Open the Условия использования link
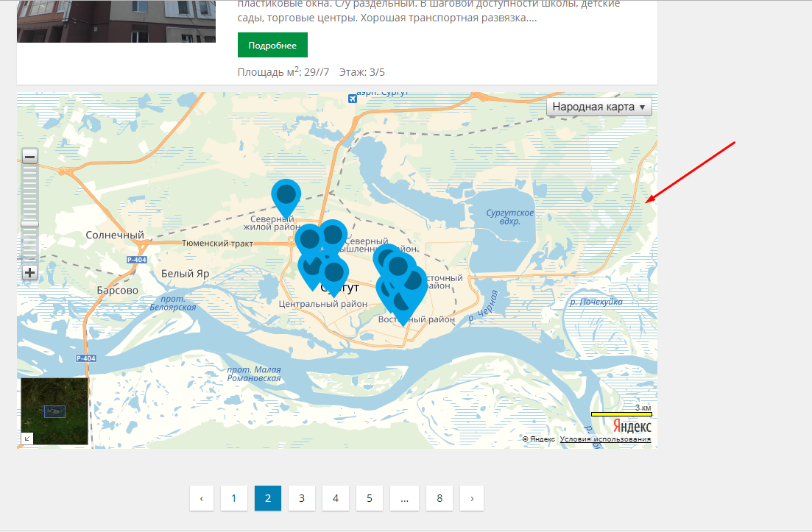 point(605,439)
